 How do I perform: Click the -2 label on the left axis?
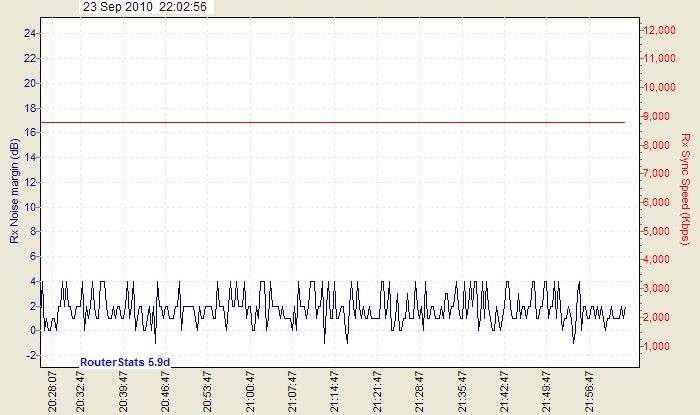(x=30, y=355)
